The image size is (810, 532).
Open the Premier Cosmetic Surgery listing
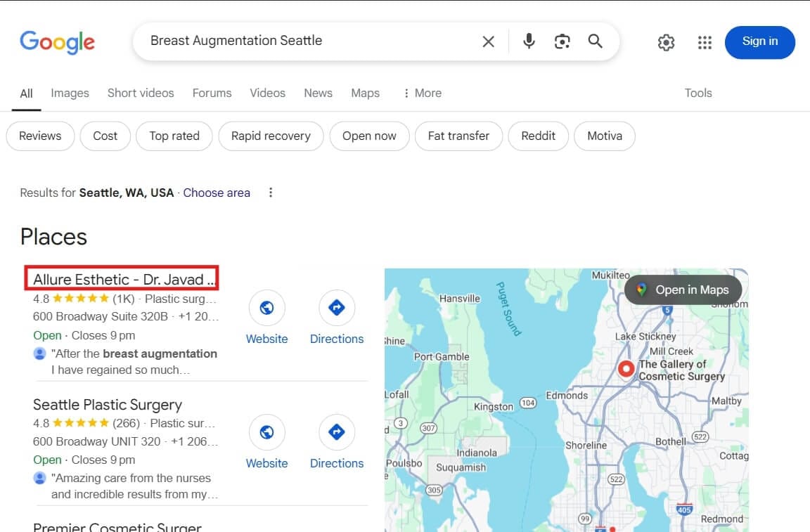coord(117,527)
